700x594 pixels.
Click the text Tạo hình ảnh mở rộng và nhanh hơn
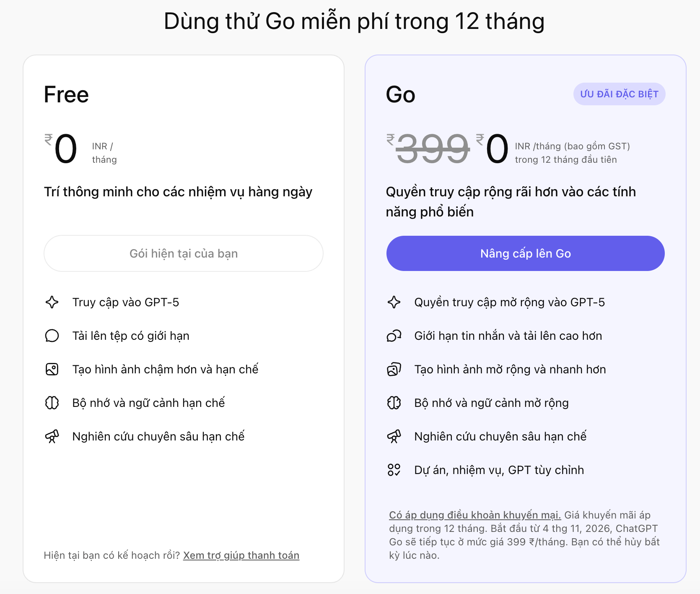click(510, 370)
